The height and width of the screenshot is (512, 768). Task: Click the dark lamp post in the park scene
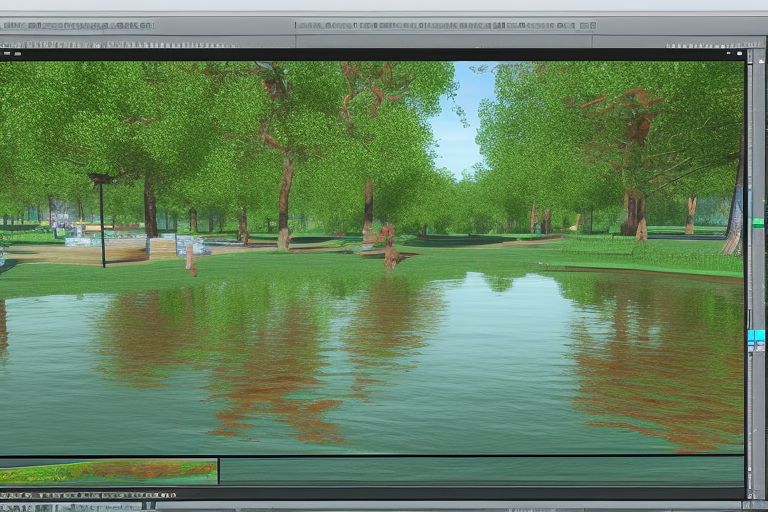[x=102, y=220]
